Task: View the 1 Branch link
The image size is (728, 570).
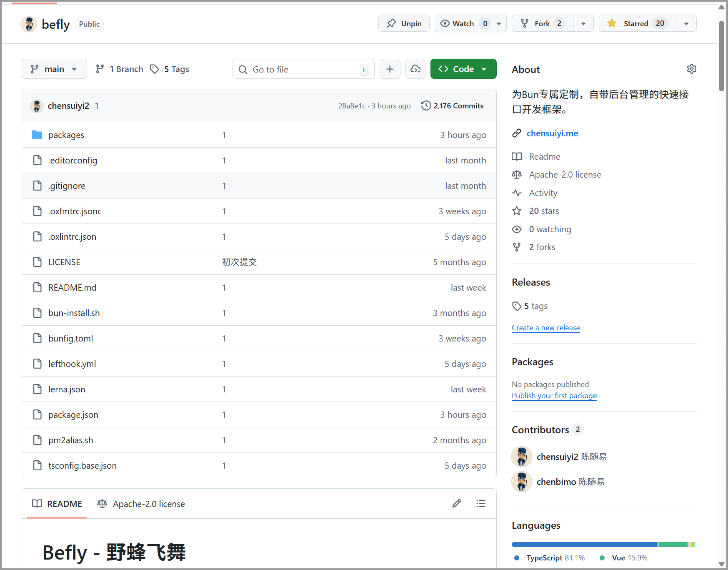Action: click(x=120, y=69)
